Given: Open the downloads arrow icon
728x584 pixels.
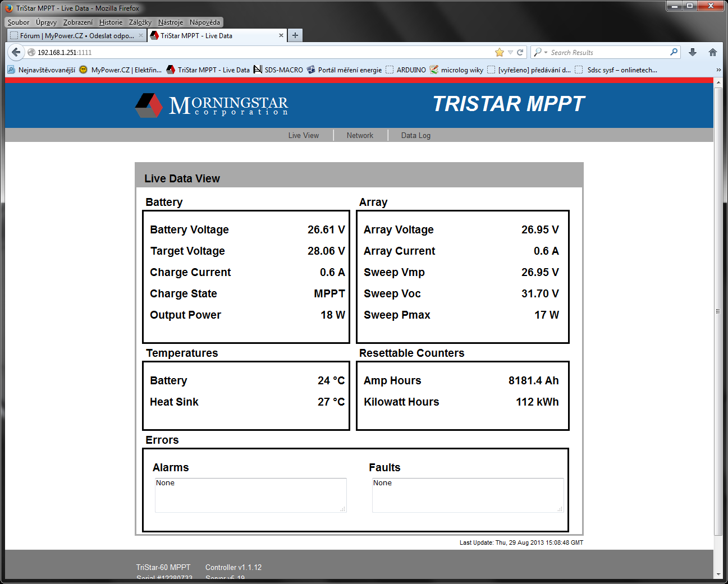Looking at the screenshot, I should click(693, 52).
